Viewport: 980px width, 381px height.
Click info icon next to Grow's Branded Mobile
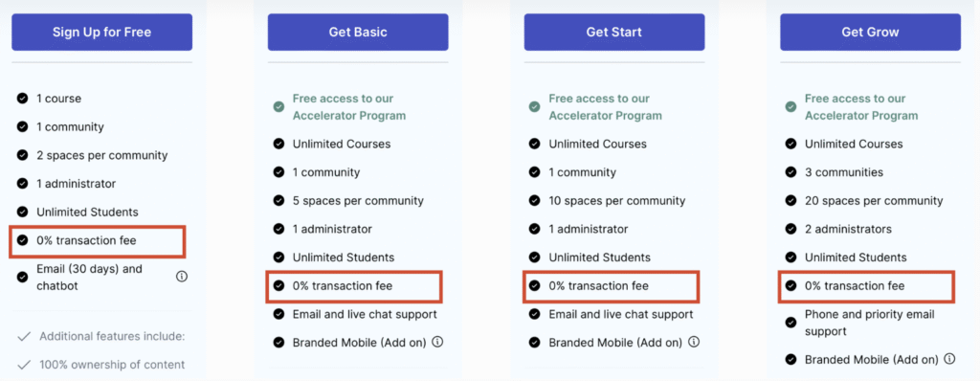click(x=950, y=359)
